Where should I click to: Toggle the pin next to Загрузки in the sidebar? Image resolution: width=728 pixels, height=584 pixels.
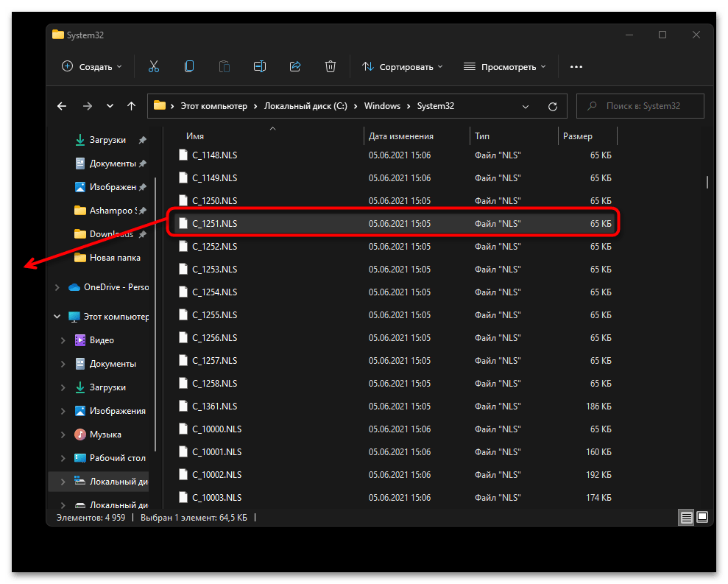(x=144, y=139)
